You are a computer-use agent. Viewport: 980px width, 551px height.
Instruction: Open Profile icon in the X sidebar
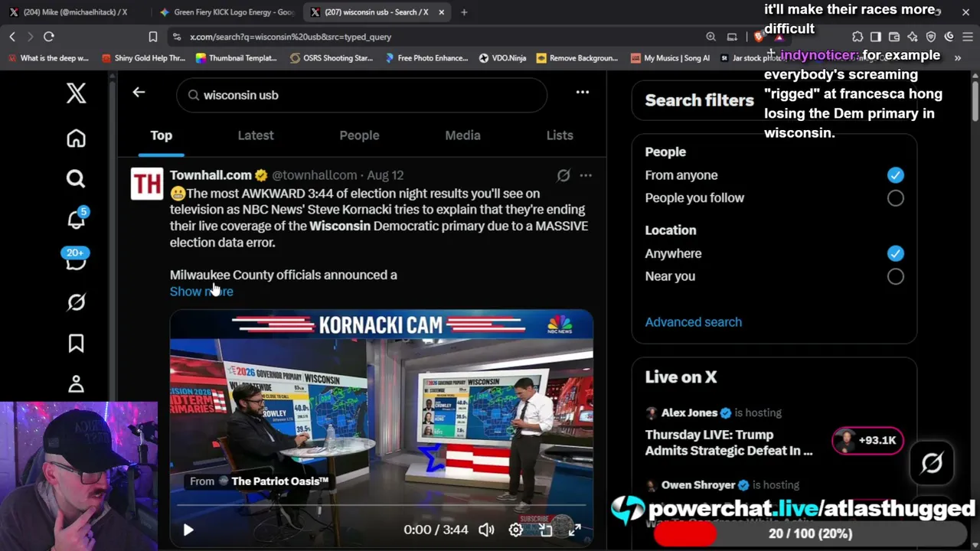click(x=76, y=384)
